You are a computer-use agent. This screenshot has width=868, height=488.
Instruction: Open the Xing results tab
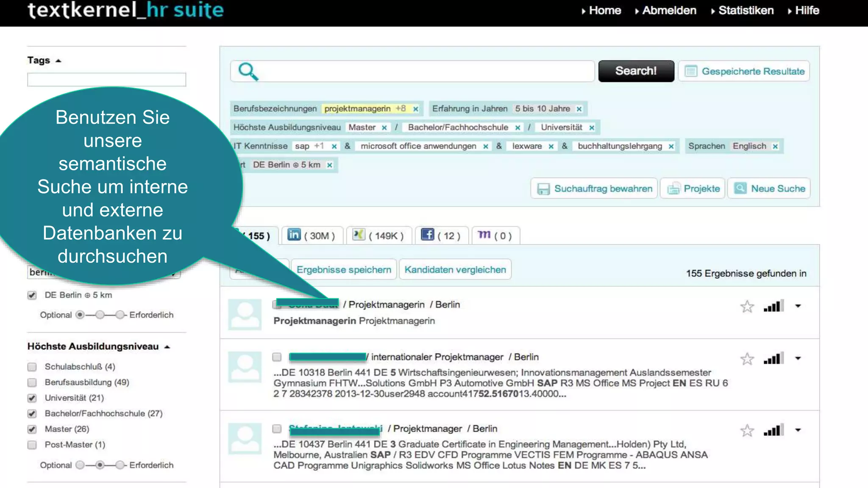pyautogui.click(x=379, y=236)
